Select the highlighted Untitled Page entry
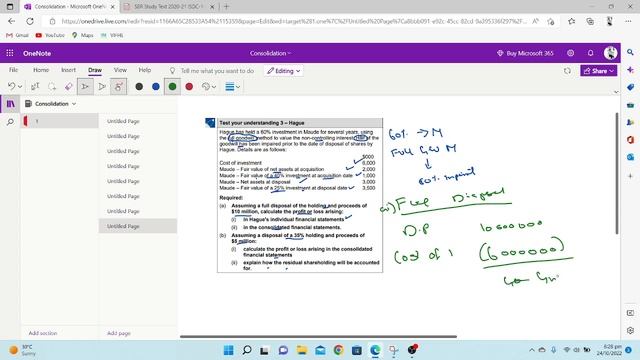This screenshot has width=640, height=360. pos(138,226)
